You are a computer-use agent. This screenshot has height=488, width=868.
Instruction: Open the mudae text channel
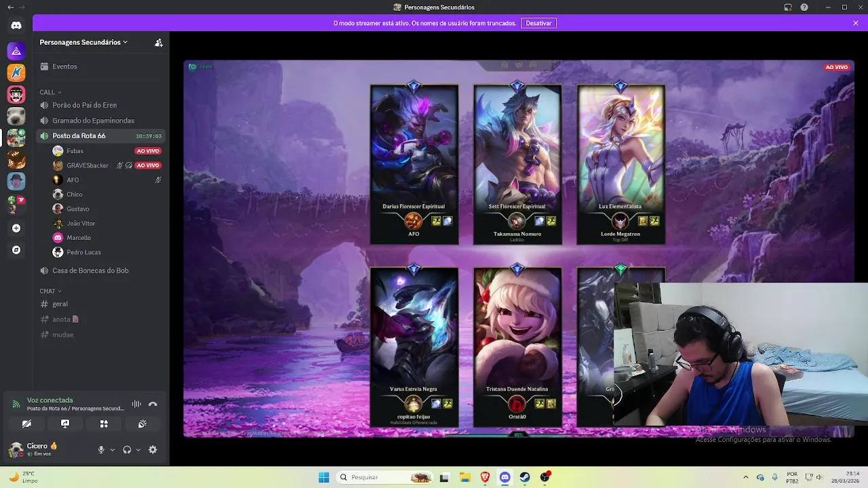pos(102,334)
